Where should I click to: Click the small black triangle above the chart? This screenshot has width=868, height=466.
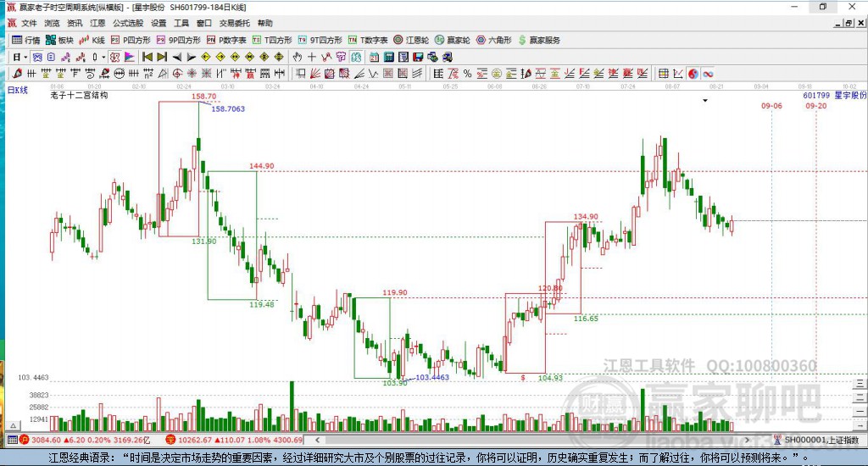click(705, 101)
